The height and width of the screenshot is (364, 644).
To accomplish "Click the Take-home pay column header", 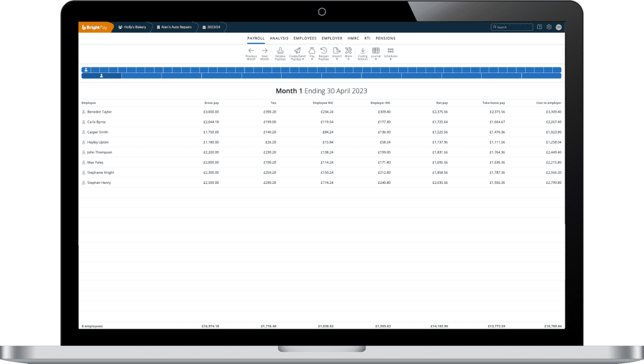I will (493, 103).
